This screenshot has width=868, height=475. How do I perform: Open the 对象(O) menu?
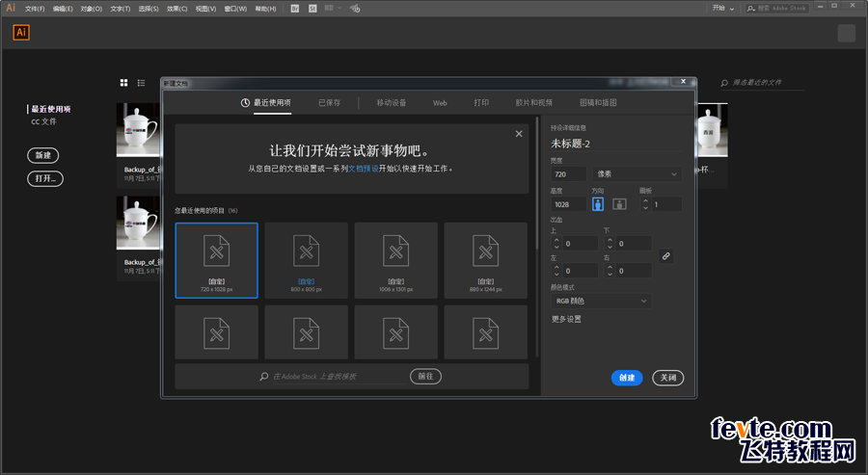pos(92,9)
